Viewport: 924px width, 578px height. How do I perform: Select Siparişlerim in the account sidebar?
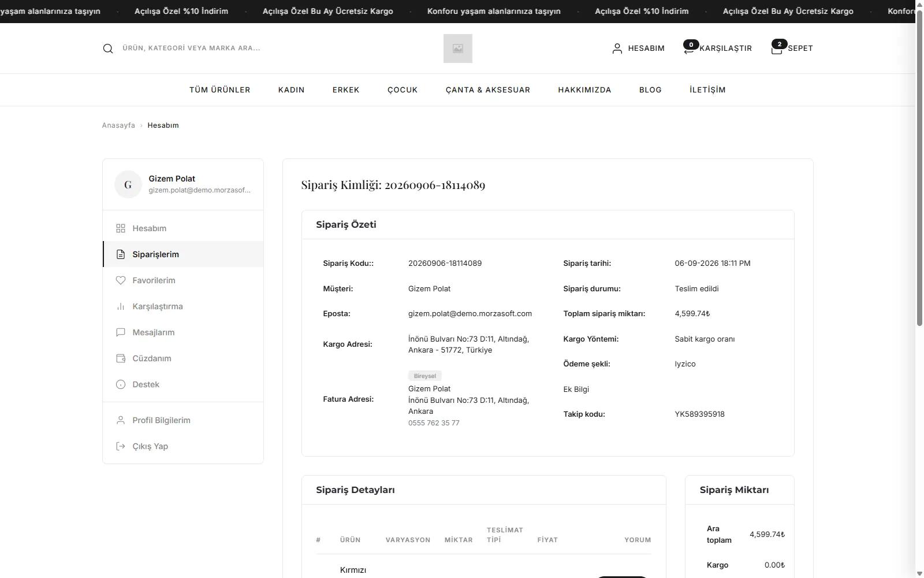tap(183, 254)
